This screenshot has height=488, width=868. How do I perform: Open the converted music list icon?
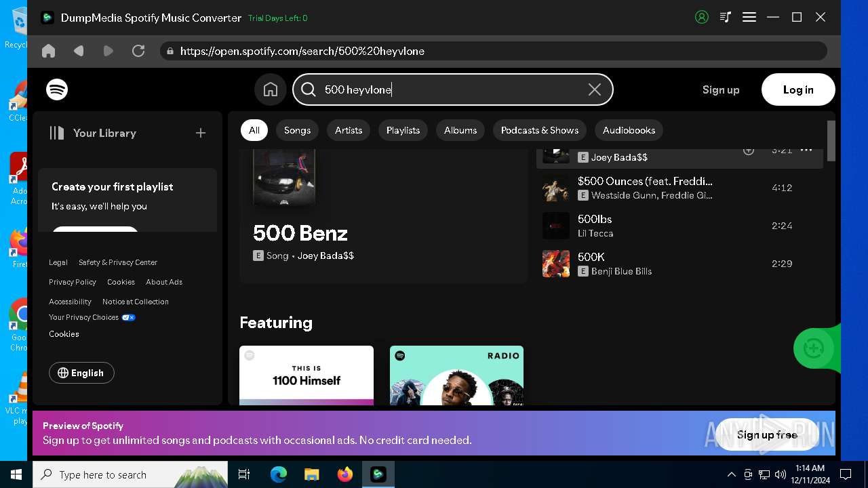(x=726, y=18)
